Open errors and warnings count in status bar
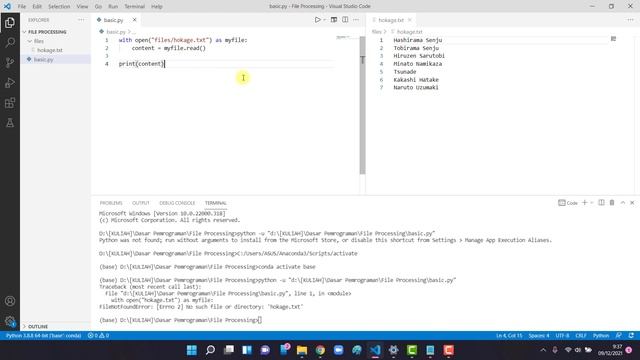This screenshot has width=640, height=360. coord(98,336)
